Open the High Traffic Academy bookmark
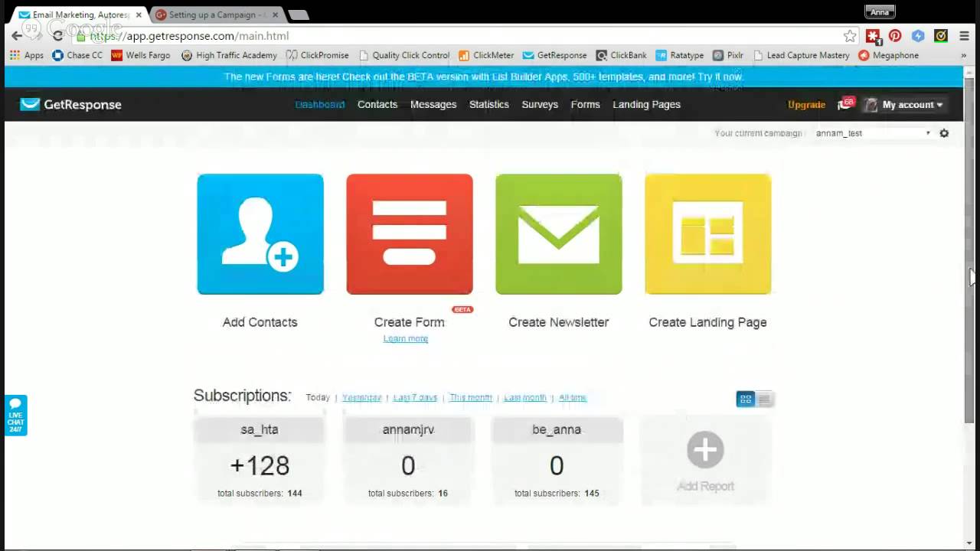 tap(229, 55)
